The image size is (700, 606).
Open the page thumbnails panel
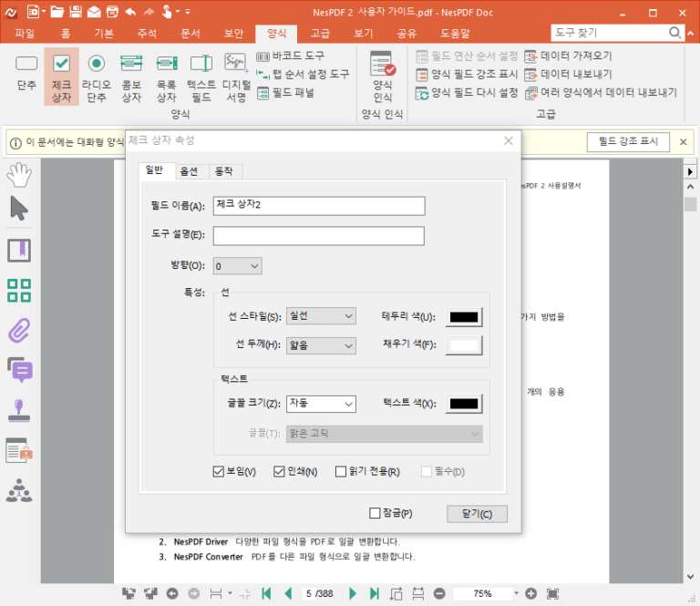pos(19,291)
